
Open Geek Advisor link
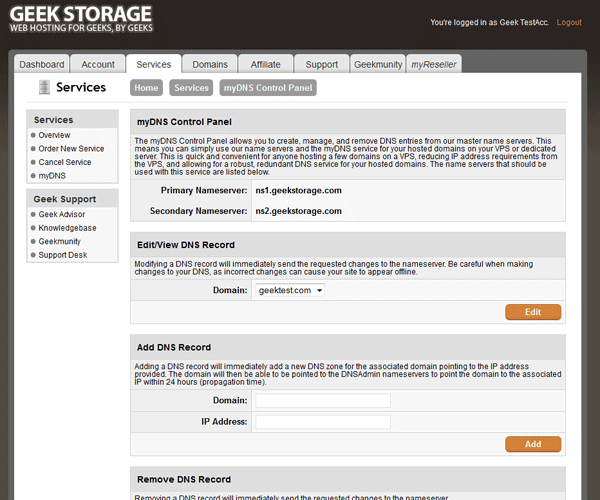62,214
